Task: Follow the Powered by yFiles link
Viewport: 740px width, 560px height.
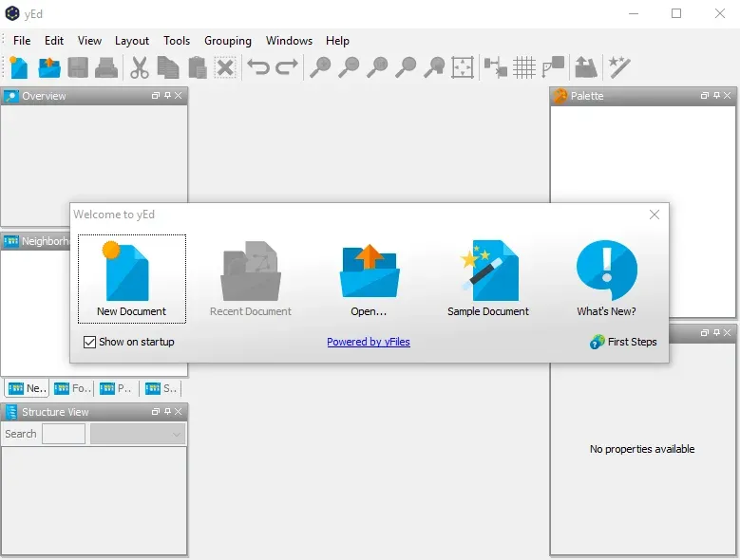Action: [369, 342]
